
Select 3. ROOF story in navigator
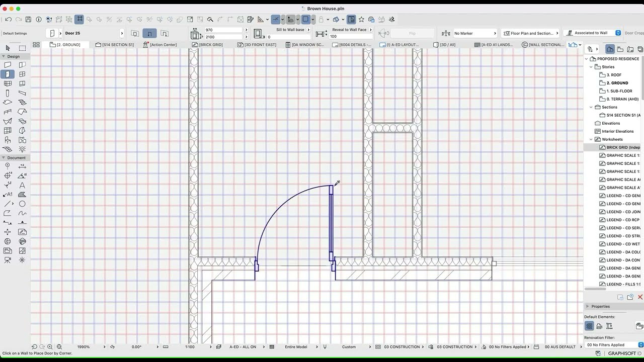click(614, 75)
